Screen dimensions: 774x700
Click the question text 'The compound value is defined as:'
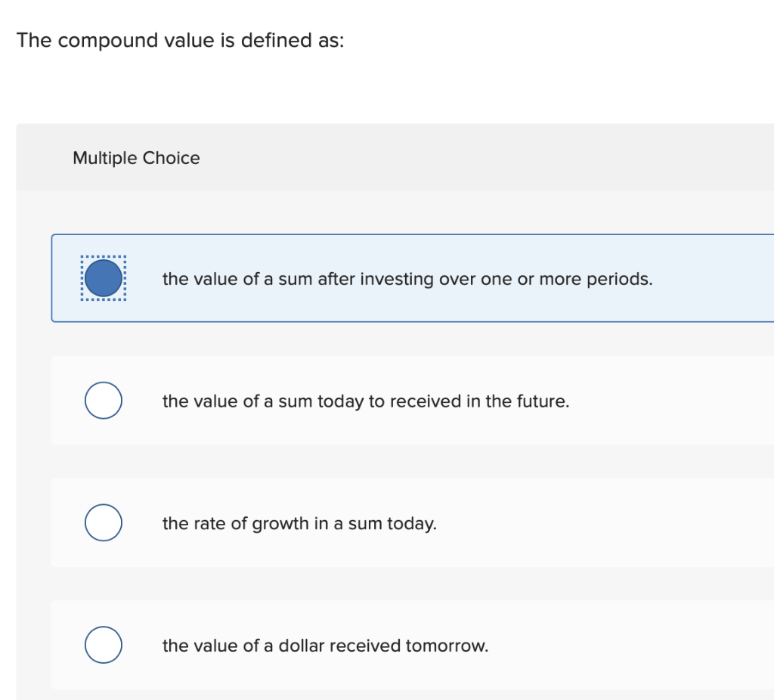coord(180,40)
